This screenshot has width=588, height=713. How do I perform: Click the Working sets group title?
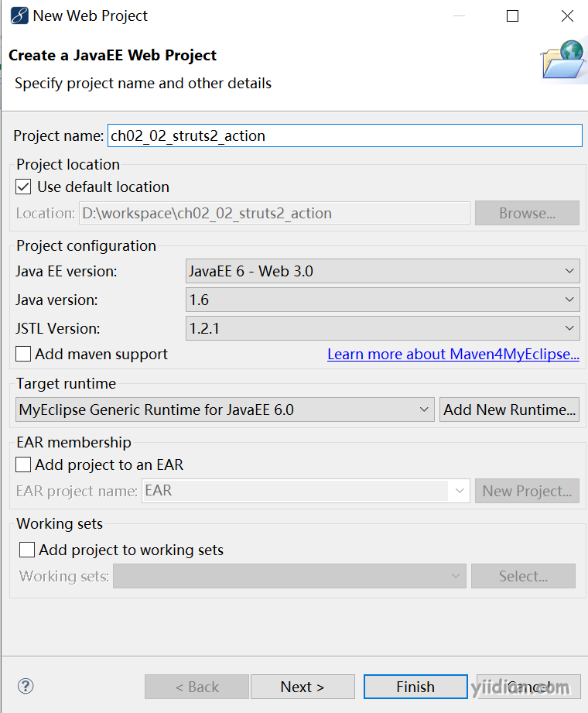60,523
